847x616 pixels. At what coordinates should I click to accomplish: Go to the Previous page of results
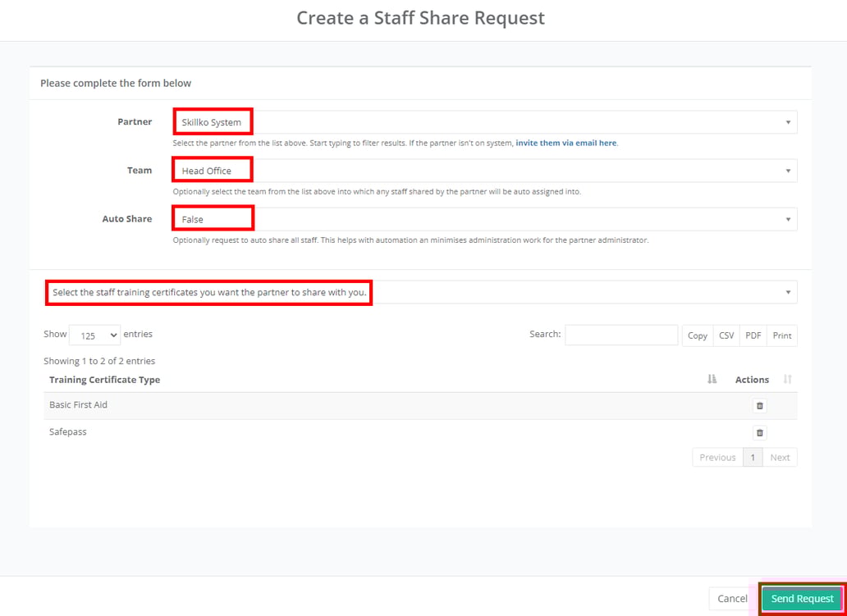click(x=717, y=457)
